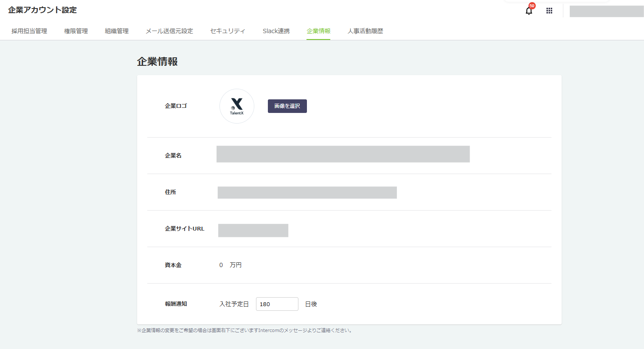The width and height of the screenshot is (644, 349).
Task: Open the notifications bell
Action: (x=529, y=11)
